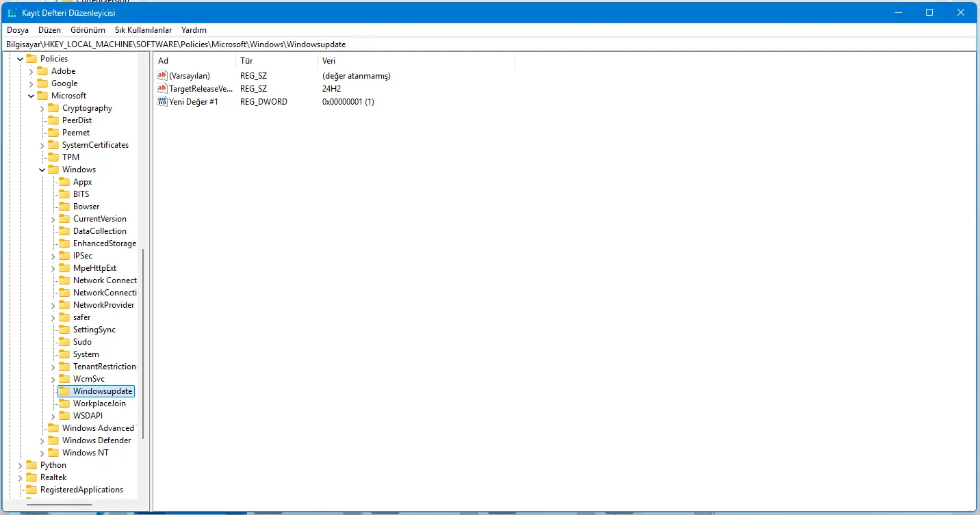Screen dimensions: 980x515
Task: Click the TPM folder icon
Action: tap(53, 157)
